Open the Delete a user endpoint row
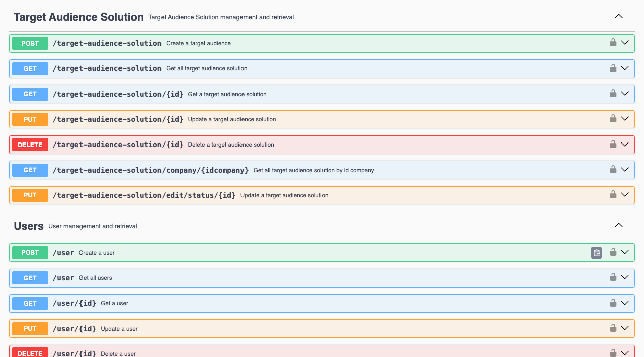The image size is (644, 357). tap(118, 353)
